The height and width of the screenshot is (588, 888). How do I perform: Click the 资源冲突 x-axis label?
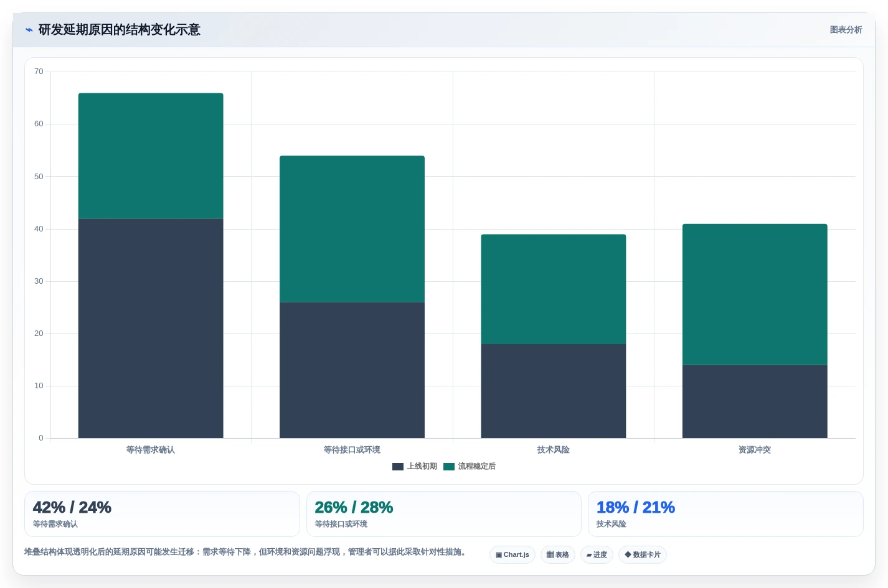pyautogui.click(x=755, y=450)
